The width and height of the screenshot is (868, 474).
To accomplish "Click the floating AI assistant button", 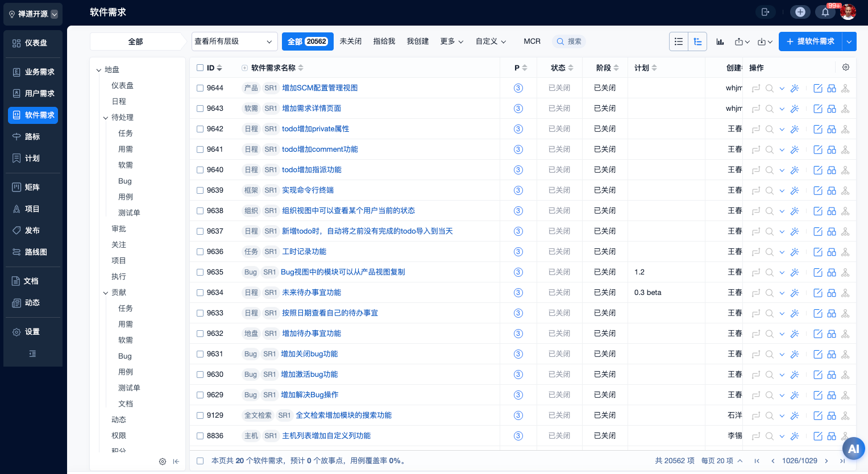I will point(853,448).
